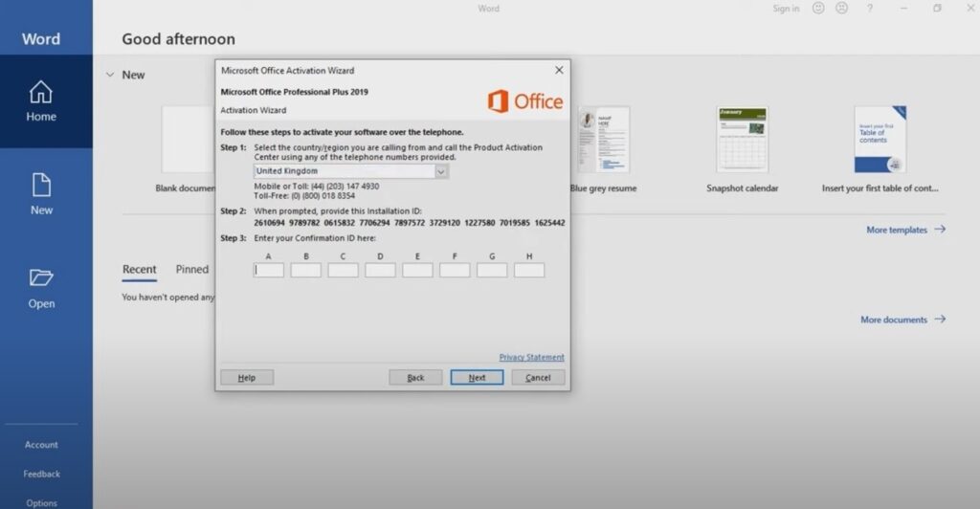Select the New document icon in sidebar

41,186
